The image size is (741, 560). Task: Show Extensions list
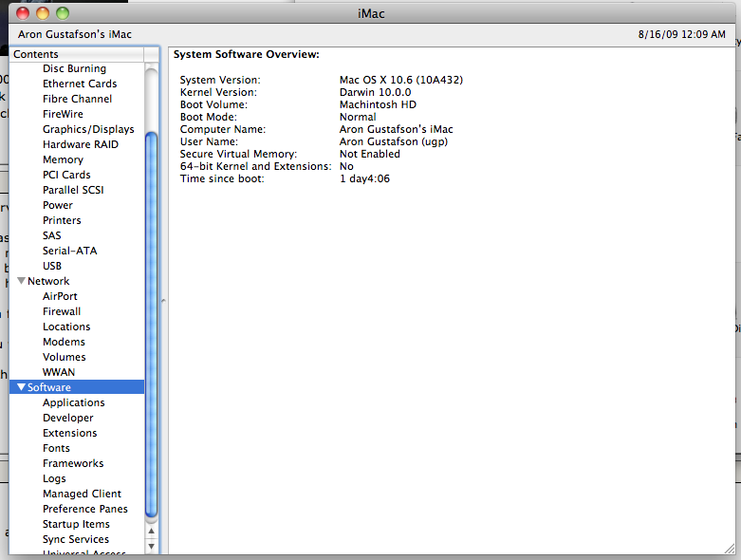[69, 433]
